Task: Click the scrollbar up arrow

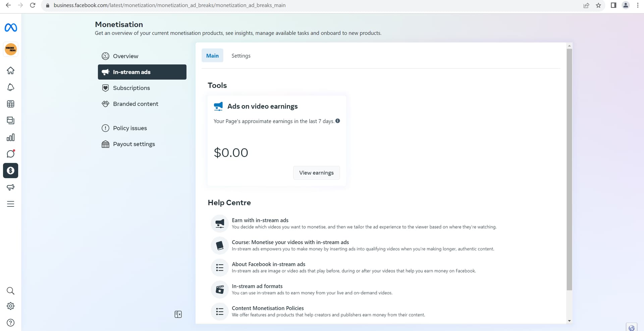Action: point(569,46)
